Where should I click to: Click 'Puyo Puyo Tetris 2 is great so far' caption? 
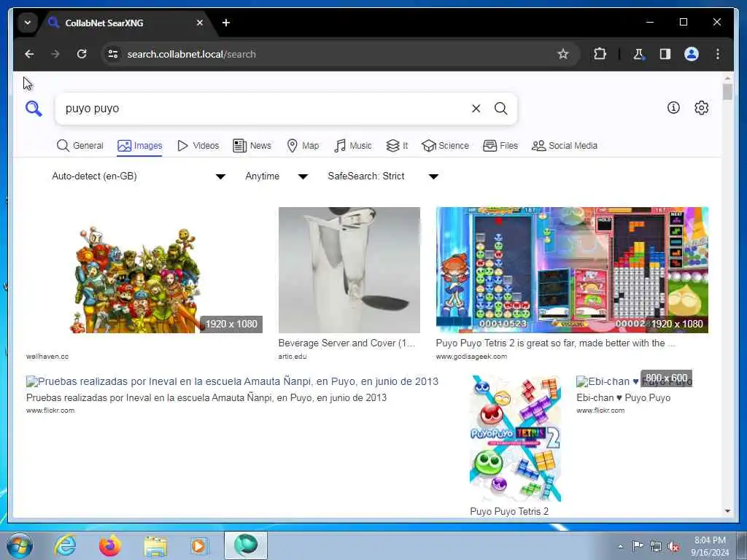point(555,343)
